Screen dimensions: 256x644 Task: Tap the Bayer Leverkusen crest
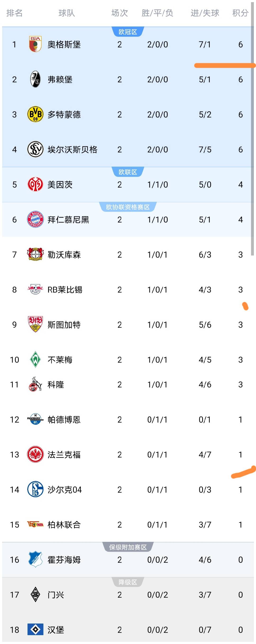coord(35,254)
